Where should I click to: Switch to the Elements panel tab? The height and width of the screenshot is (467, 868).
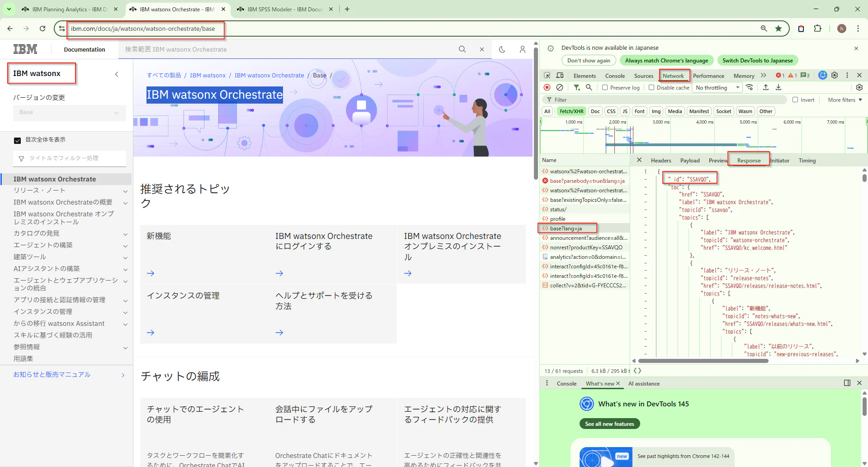tap(585, 76)
